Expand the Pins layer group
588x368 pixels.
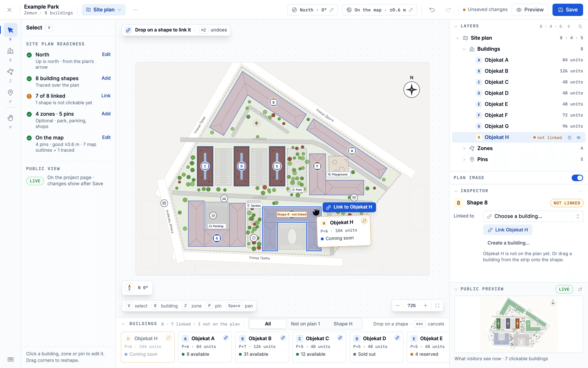click(464, 159)
